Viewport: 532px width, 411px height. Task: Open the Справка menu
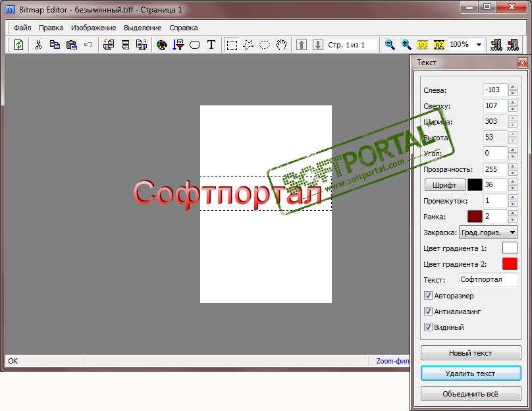pyautogui.click(x=184, y=28)
